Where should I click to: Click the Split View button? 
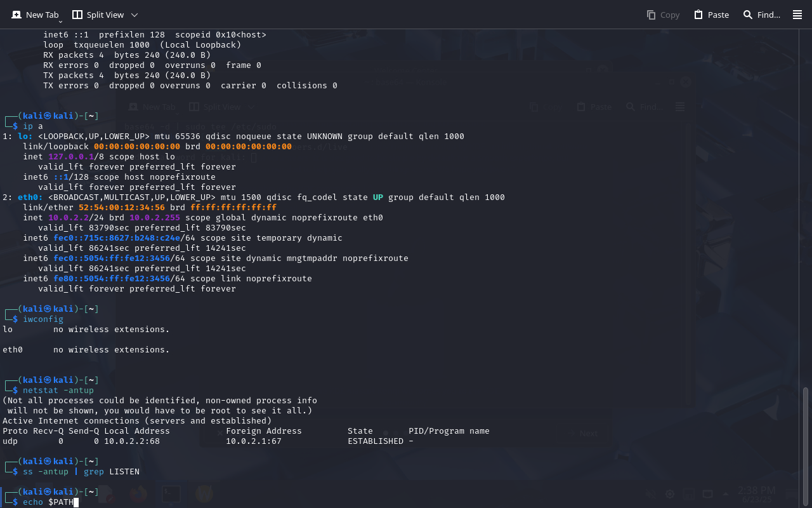click(x=98, y=15)
